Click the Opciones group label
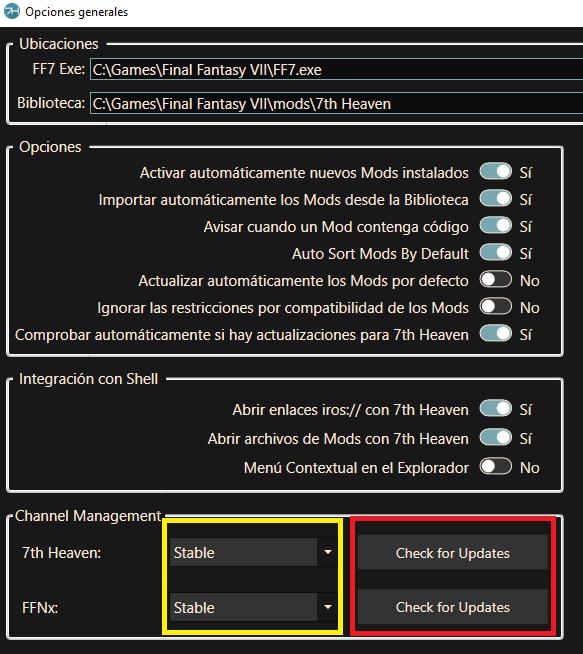Screen dimensions: 583x654 click(x=50, y=147)
